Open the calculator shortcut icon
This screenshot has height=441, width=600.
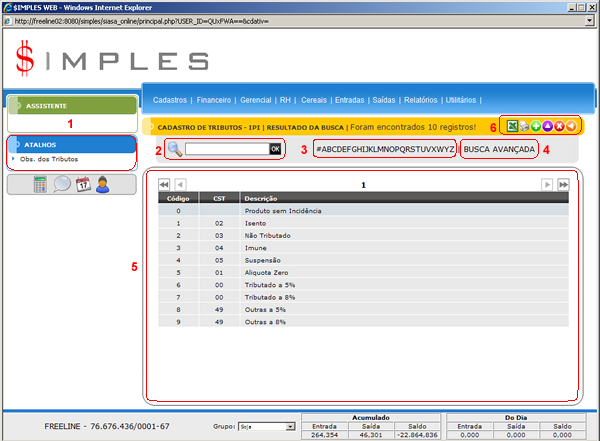click(40, 184)
